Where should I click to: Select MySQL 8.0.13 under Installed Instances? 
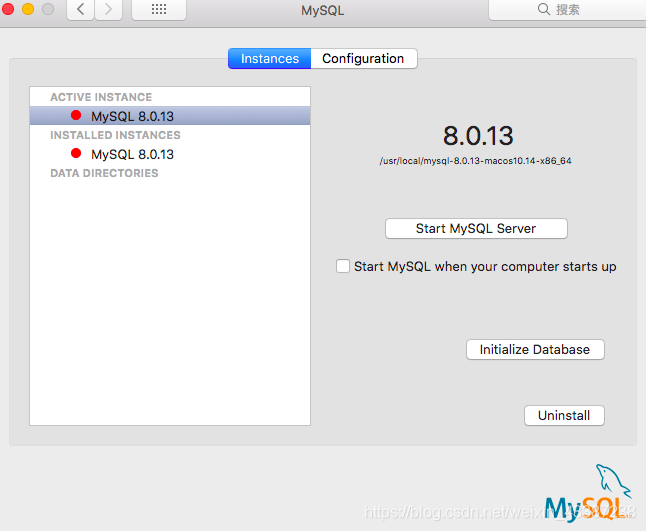[170, 154]
